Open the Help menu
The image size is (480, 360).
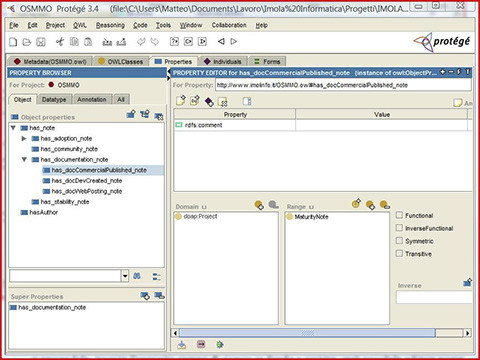pyautogui.click(x=262, y=25)
